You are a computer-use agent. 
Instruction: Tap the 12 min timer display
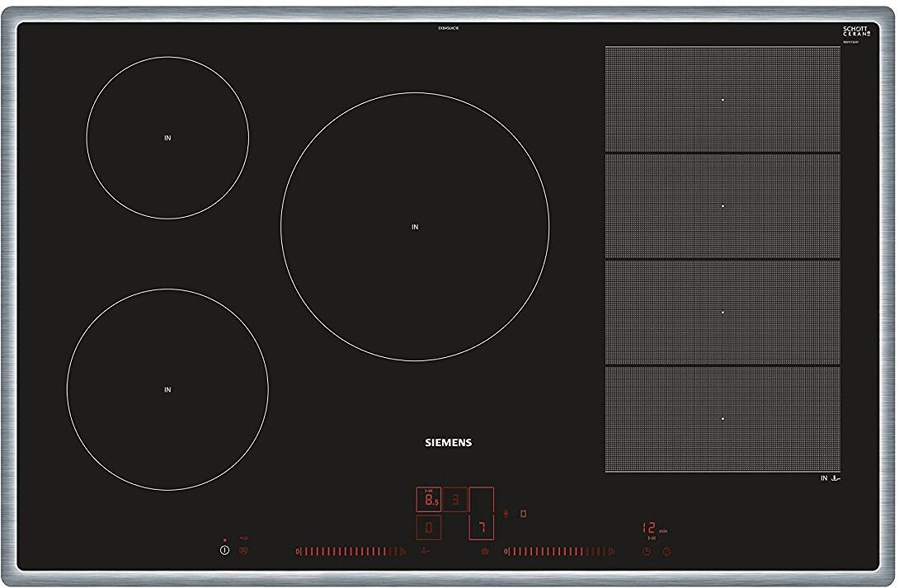tap(652, 528)
